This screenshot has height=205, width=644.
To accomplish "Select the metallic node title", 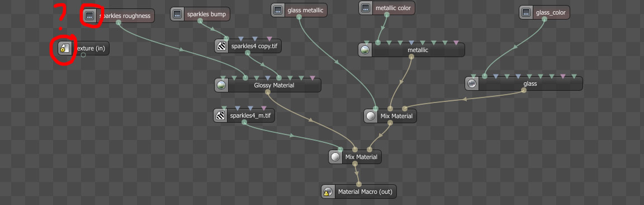I will click(x=418, y=50).
